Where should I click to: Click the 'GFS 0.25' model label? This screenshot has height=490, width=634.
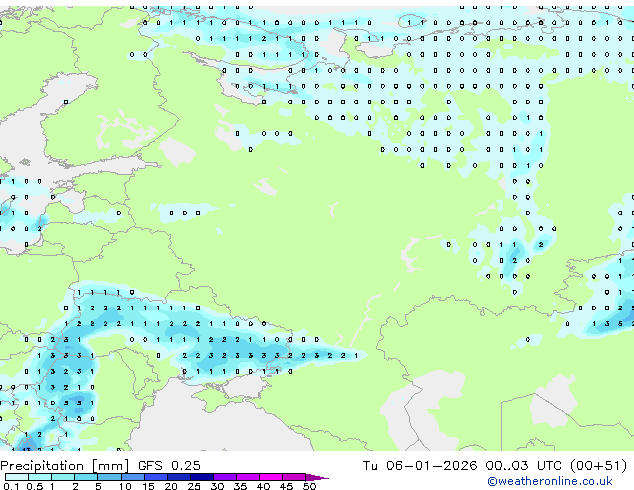[x=169, y=466]
